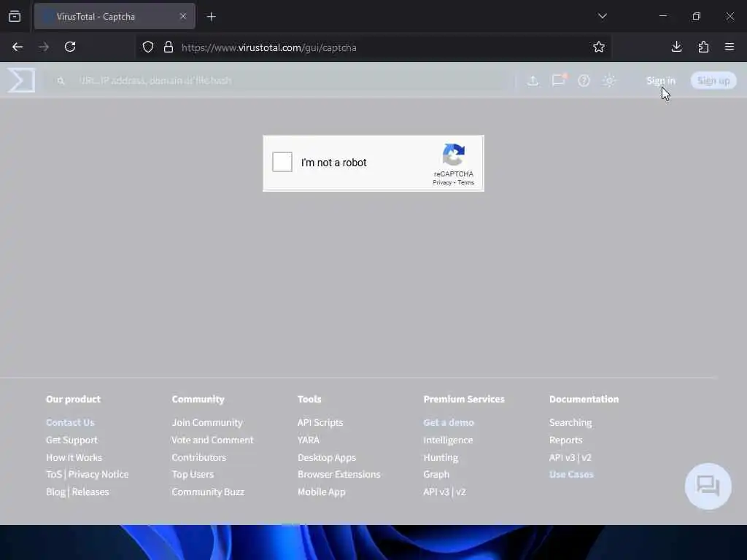The image size is (747, 560).
Task: Open a new tab with plus icon
Action: (x=211, y=17)
